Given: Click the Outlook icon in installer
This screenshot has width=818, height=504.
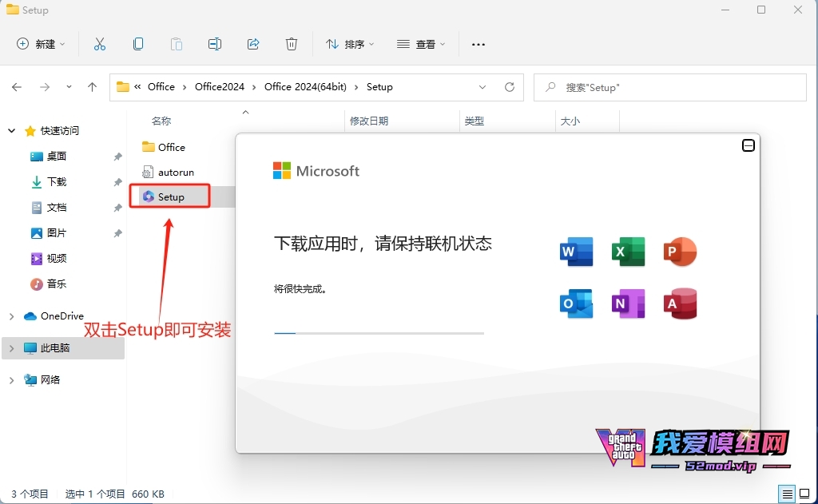Looking at the screenshot, I should 577,304.
